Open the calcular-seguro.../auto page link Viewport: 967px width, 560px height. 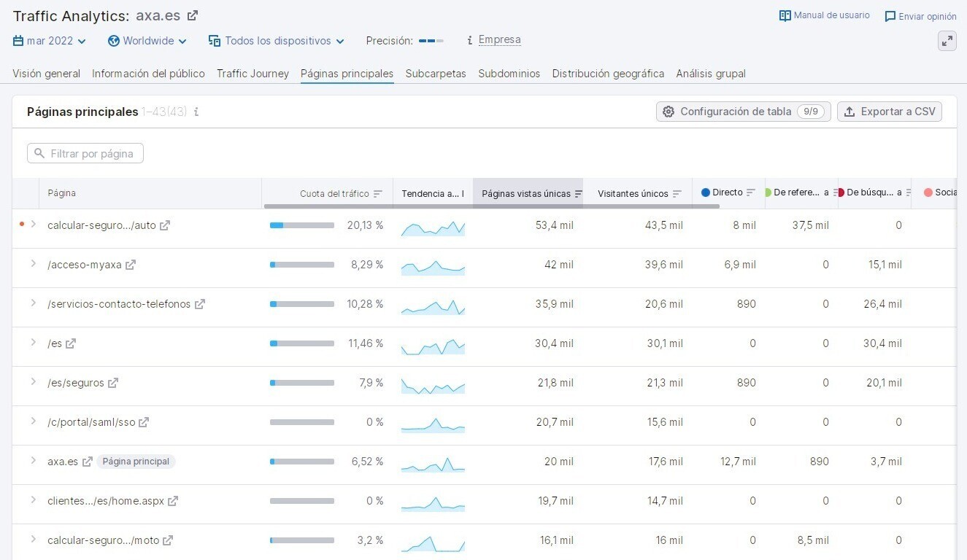point(101,225)
